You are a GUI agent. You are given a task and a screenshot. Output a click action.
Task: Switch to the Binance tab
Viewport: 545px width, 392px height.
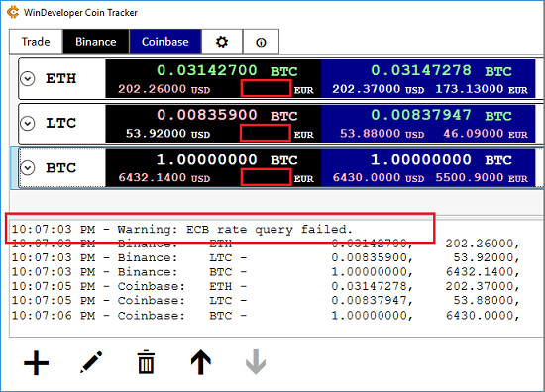(x=96, y=42)
